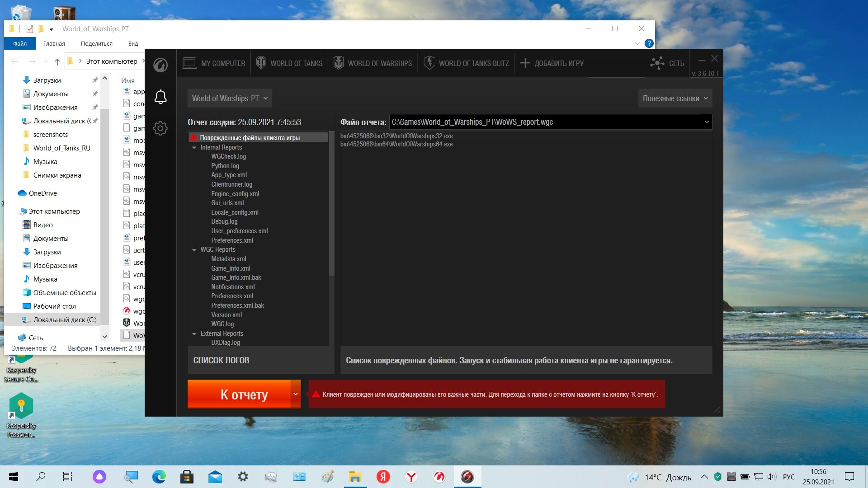Switch to WORLD OF TANKS tab
This screenshot has height=488, width=868.
tap(289, 63)
